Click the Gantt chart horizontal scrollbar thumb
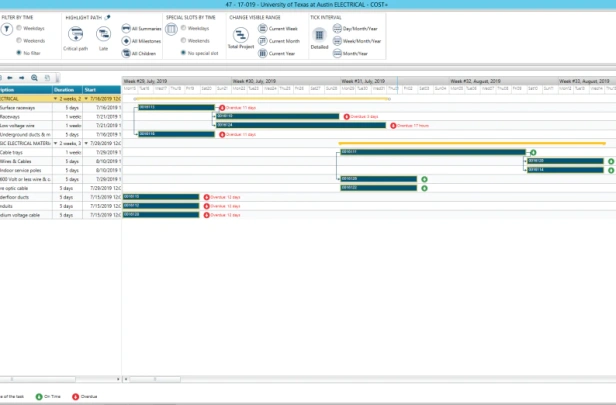The height and width of the screenshot is (405, 616). pyautogui.click(x=155, y=379)
